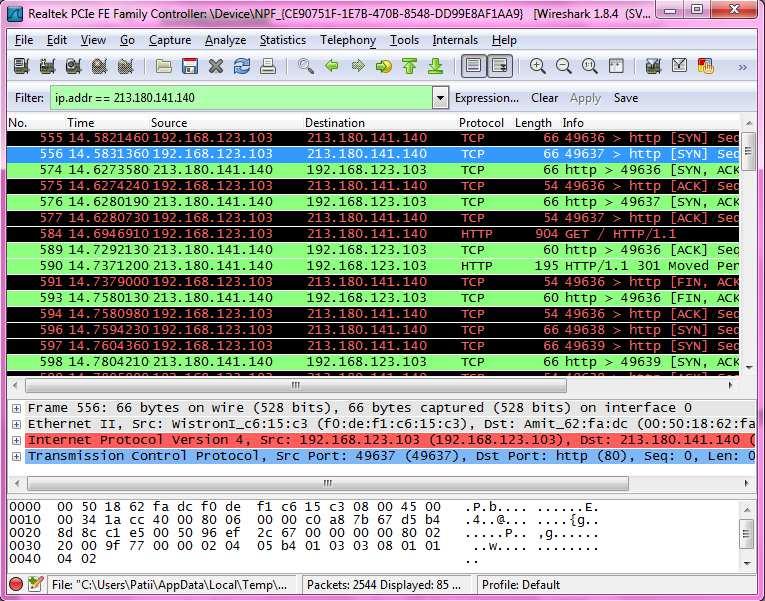Jump to first packet icon

click(x=410, y=66)
